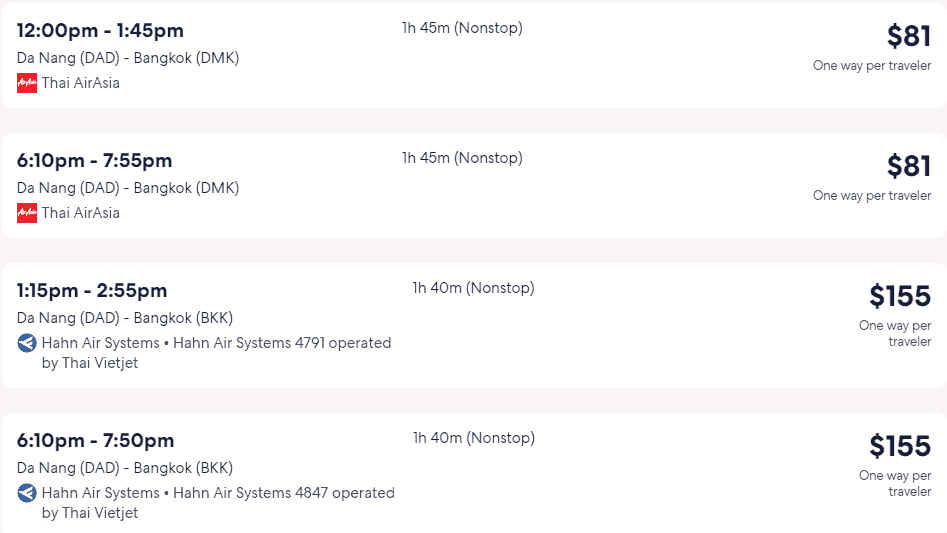Click the Hahn Air Systems logo on 1:15pm flight

point(27,343)
